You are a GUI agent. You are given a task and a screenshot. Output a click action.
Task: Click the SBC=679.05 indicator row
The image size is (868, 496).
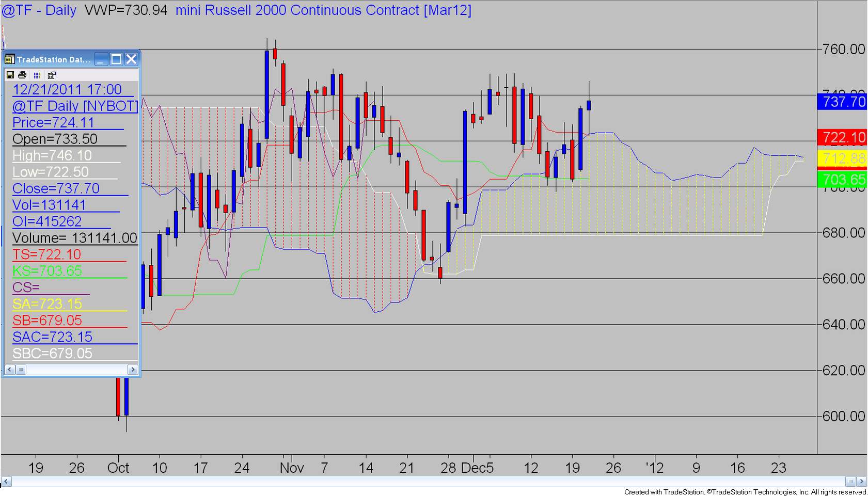(x=52, y=354)
